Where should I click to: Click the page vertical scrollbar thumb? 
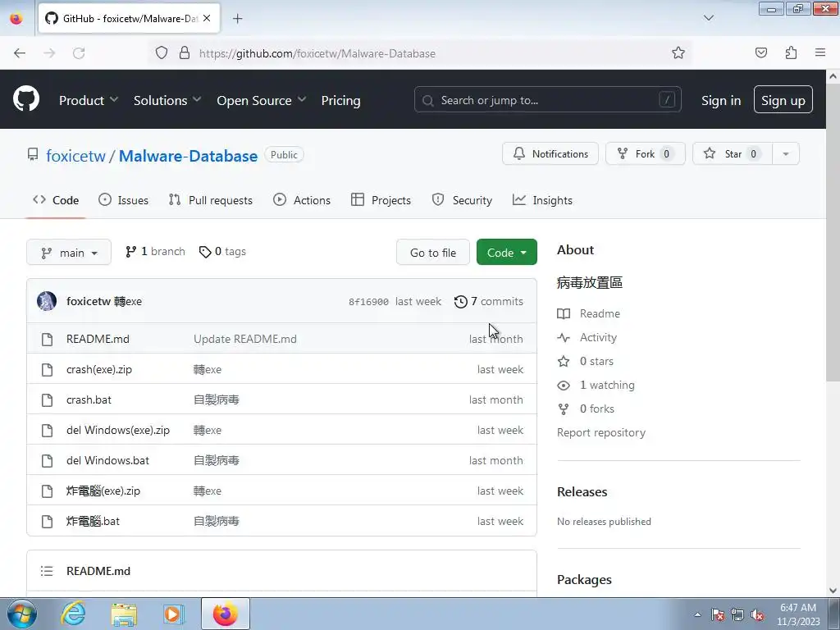click(x=833, y=233)
